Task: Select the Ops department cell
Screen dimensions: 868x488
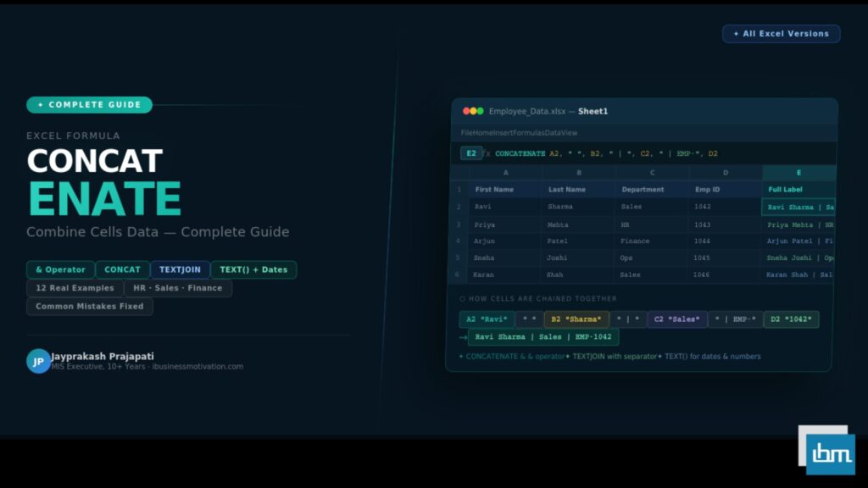Action: [x=652, y=258]
